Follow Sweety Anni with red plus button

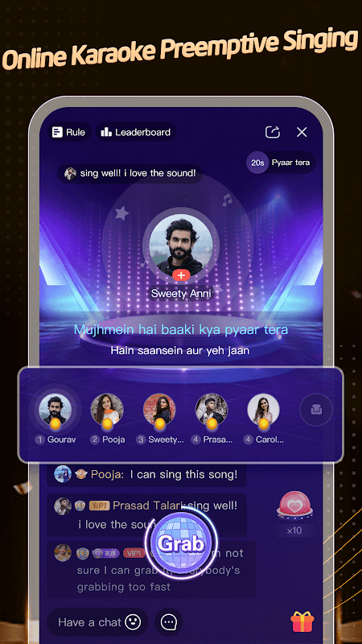[181, 275]
